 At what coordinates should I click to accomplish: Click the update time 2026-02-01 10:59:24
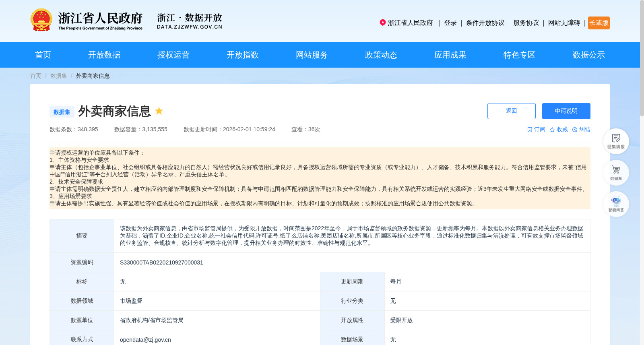pyautogui.click(x=249, y=130)
